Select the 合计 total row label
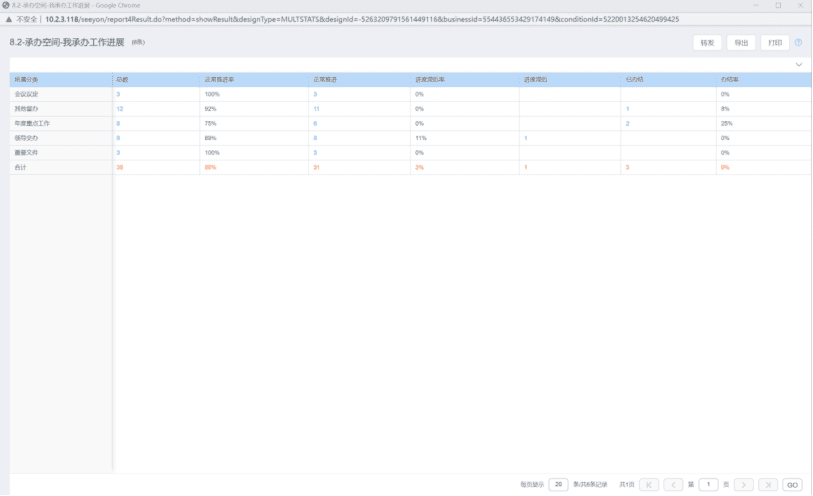 pyautogui.click(x=20, y=167)
